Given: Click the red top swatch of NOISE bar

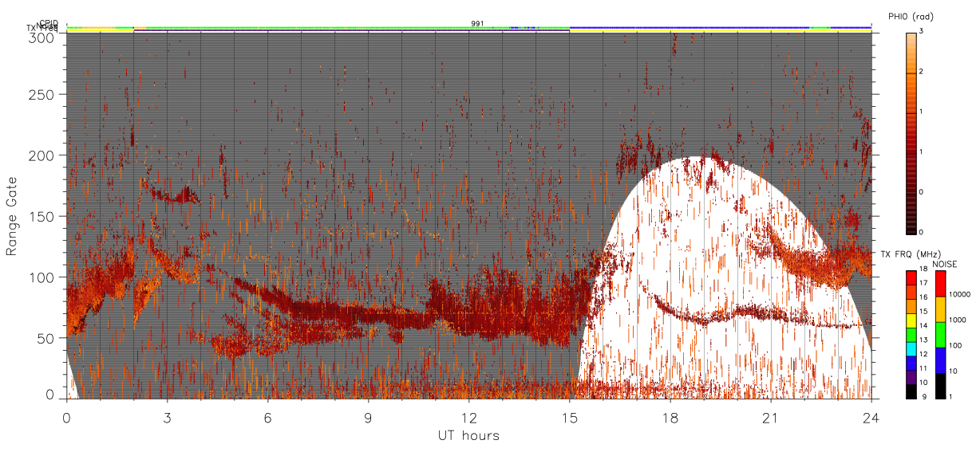Looking at the screenshot, I should click(x=939, y=284).
